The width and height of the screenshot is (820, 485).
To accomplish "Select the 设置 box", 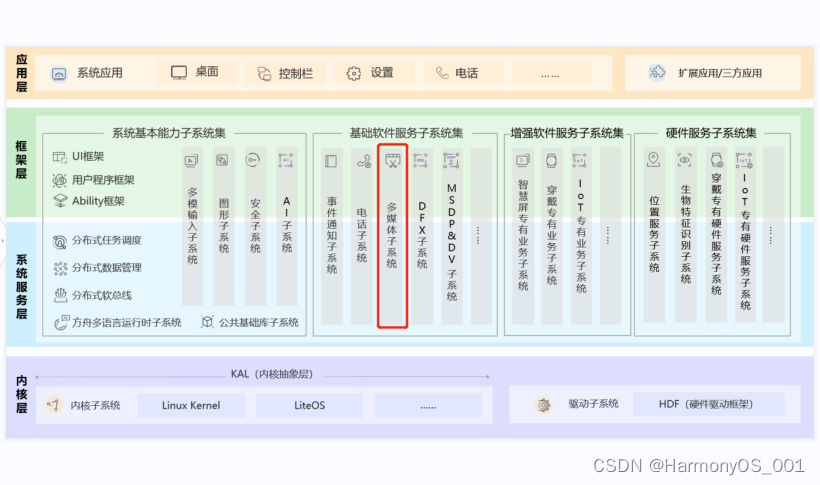I will pyautogui.click(x=374, y=73).
